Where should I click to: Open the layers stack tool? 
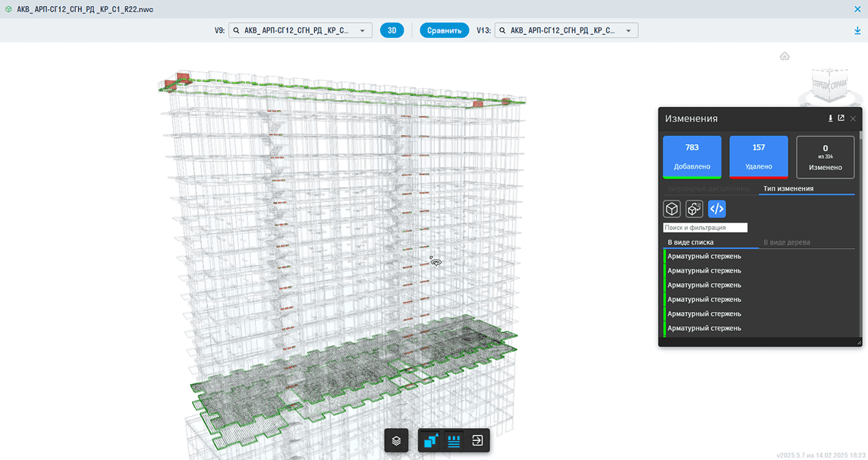[x=396, y=440]
